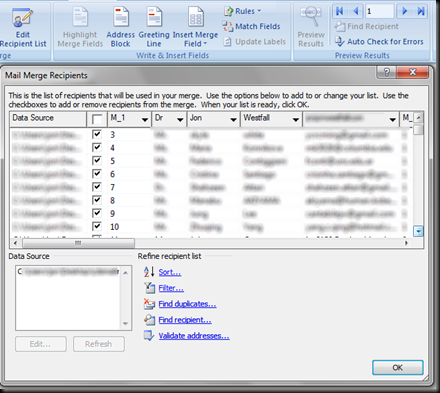The height and width of the screenshot is (393, 440).
Task: Open Edit Recipient List in ribbon
Action: [x=23, y=28]
